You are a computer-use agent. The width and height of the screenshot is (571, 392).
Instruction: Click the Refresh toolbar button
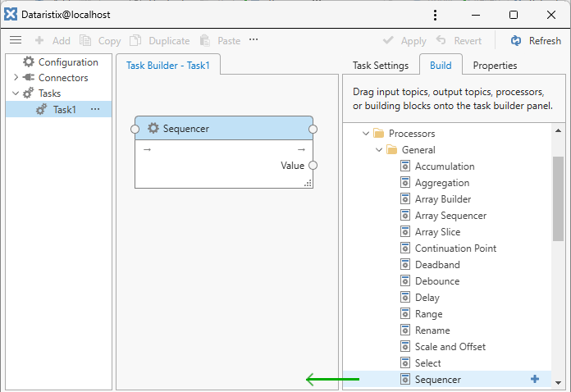(x=536, y=40)
